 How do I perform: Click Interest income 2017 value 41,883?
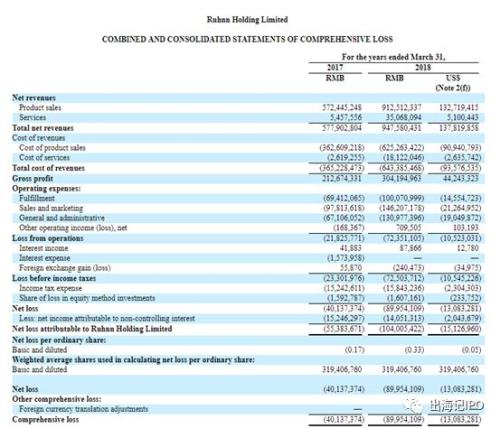[351, 248]
